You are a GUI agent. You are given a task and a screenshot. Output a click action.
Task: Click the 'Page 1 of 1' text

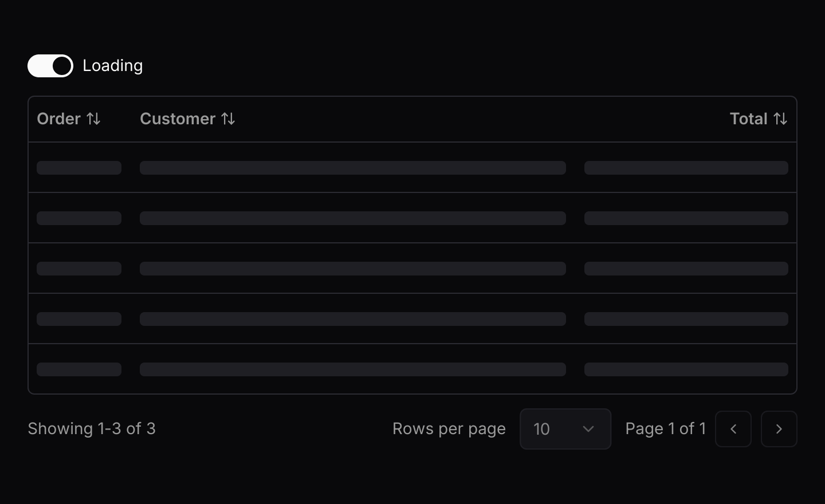coord(665,429)
